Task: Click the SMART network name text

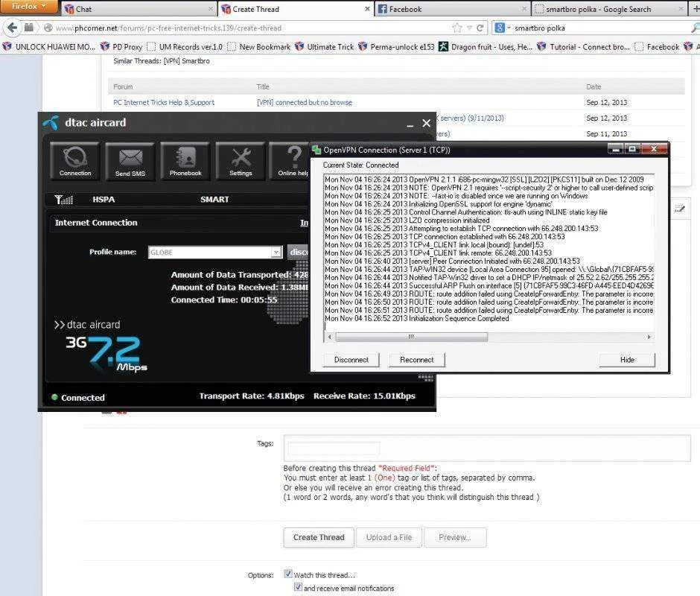Action: tap(214, 199)
